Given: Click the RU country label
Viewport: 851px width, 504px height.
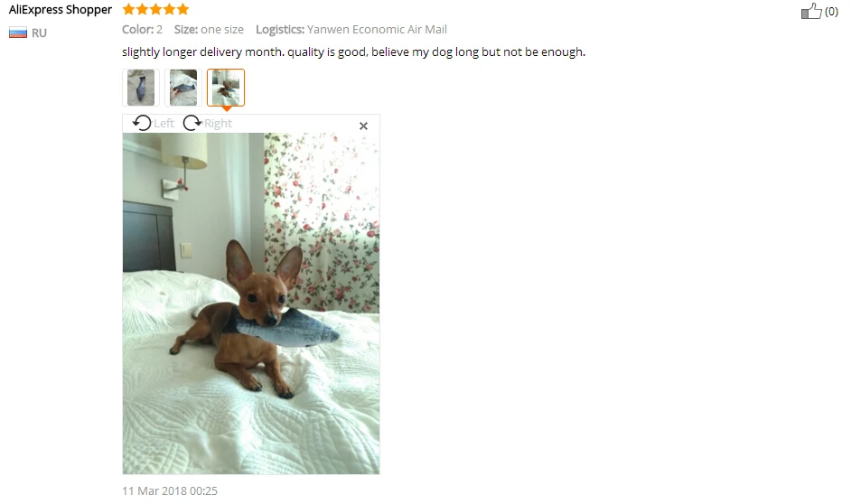Looking at the screenshot, I should tap(39, 33).
